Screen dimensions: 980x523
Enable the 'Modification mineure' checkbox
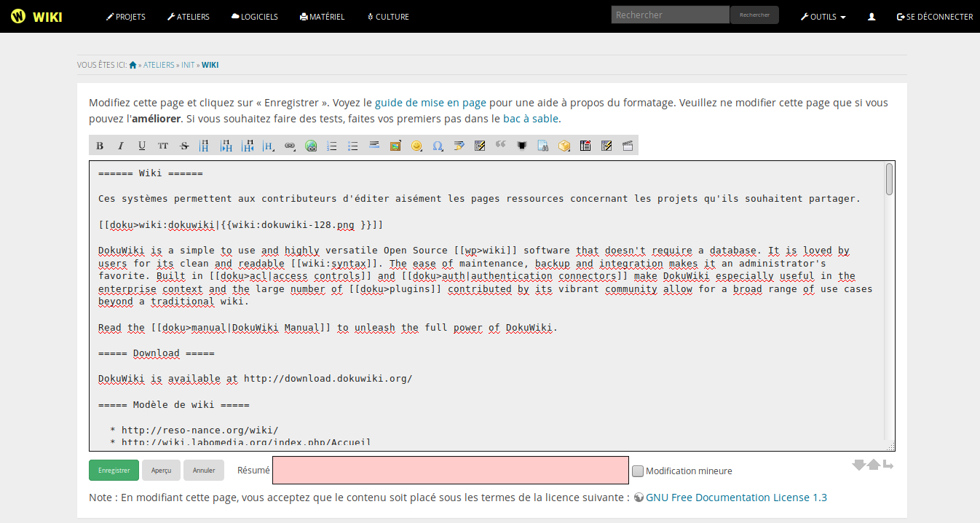(637, 471)
